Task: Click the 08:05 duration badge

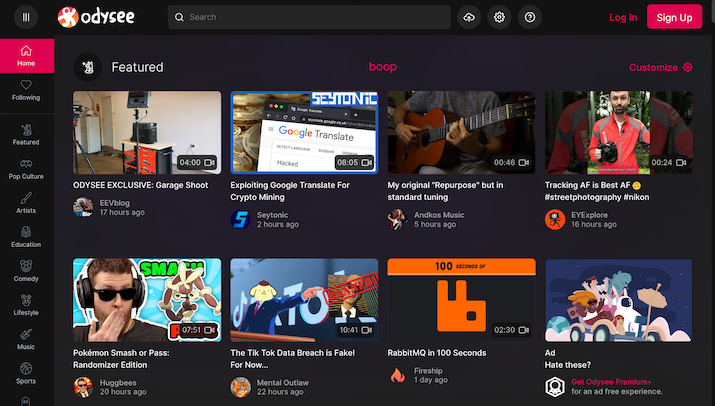Action: tap(354, 162)
